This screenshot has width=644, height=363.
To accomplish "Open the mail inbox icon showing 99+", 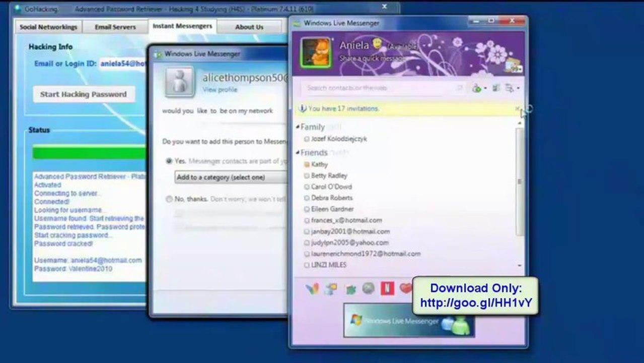I will (514, 66).
